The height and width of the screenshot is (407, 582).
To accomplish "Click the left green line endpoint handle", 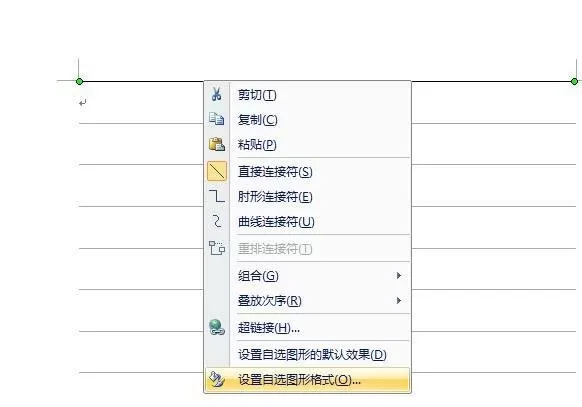I will click(79, 81).
